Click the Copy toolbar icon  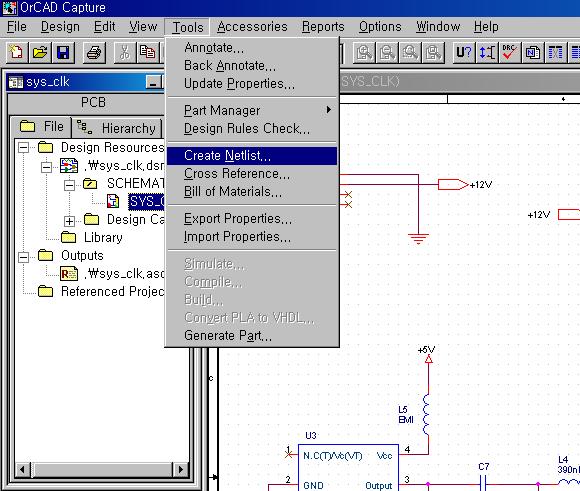tap(148, 52)
